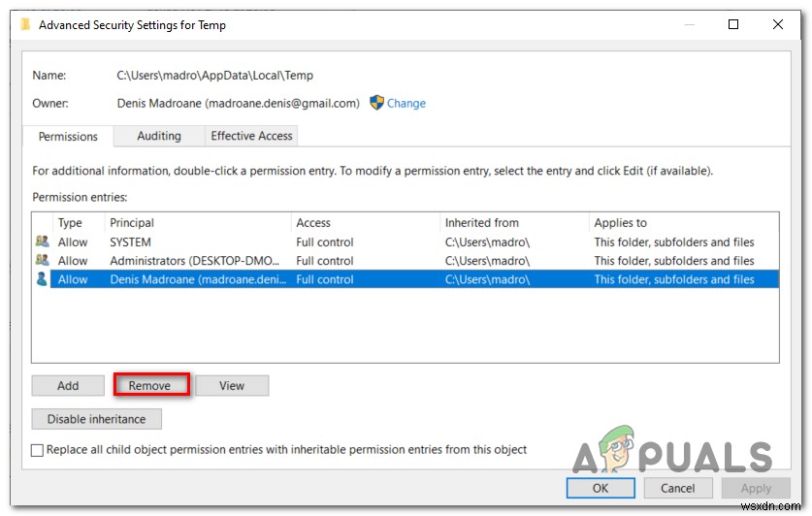Maximize the Advanced Security Settings window
812x516 pixels.
click(732, 24)
